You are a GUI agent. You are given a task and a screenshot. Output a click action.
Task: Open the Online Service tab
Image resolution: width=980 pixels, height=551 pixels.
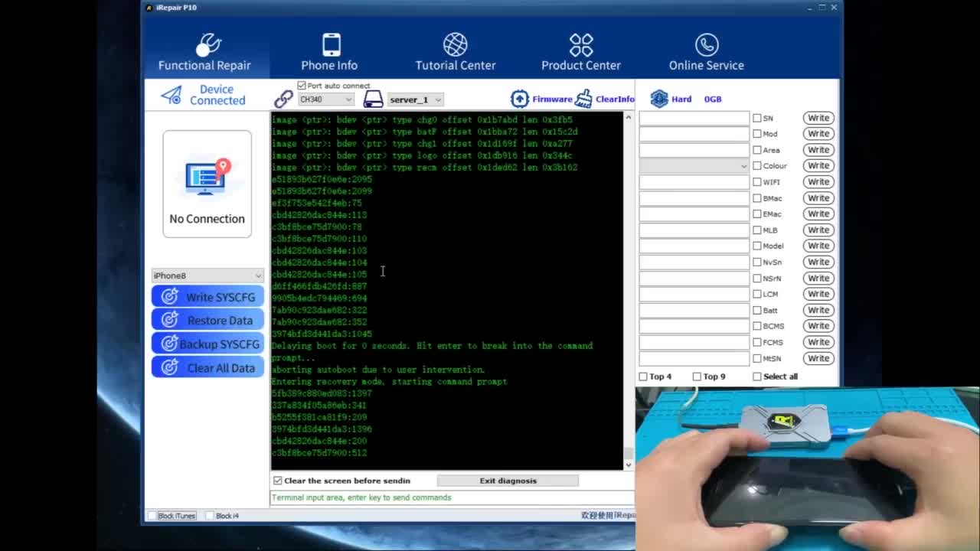pos(707,52)
